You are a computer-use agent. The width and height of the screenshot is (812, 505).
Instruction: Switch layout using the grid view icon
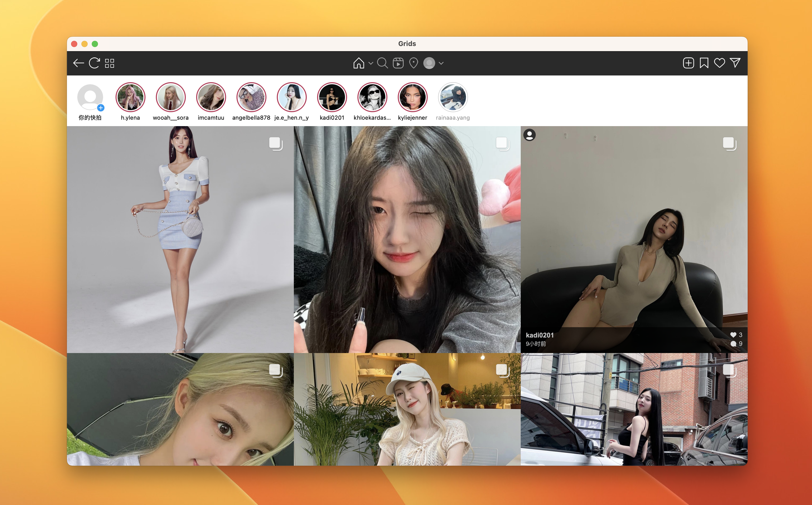pos(110,63)
